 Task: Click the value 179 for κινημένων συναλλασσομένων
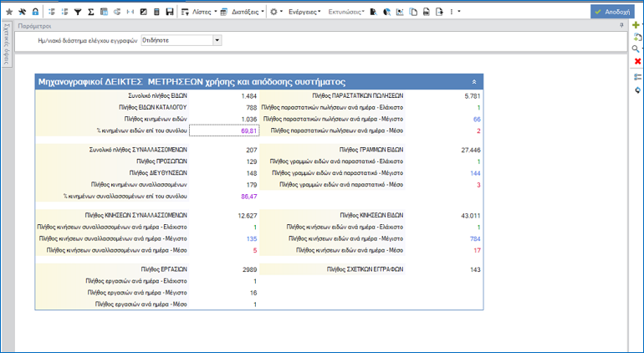pos(252,185)
